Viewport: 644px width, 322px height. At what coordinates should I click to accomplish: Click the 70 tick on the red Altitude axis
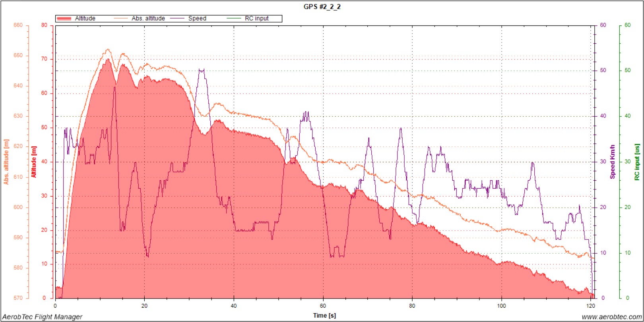pos(44,59)
